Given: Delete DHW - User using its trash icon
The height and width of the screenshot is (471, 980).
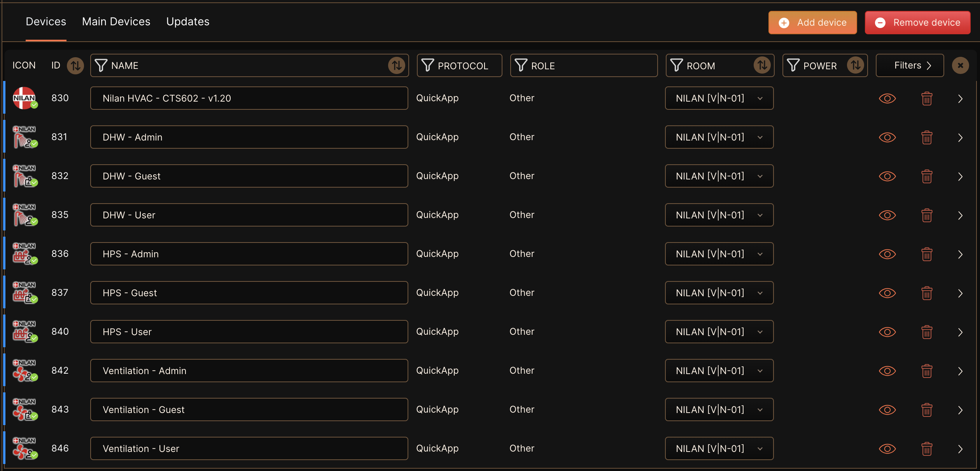Looking at the screenshot, I should pos(927,215).
